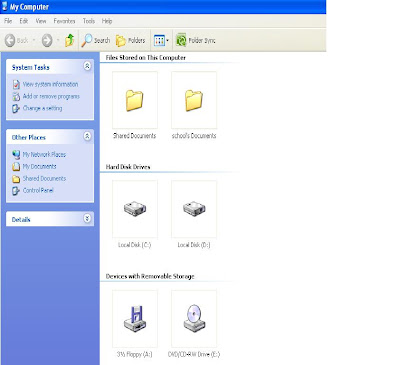Click the Forward arrow button
The image size is (400, 365).
[47, 40]
